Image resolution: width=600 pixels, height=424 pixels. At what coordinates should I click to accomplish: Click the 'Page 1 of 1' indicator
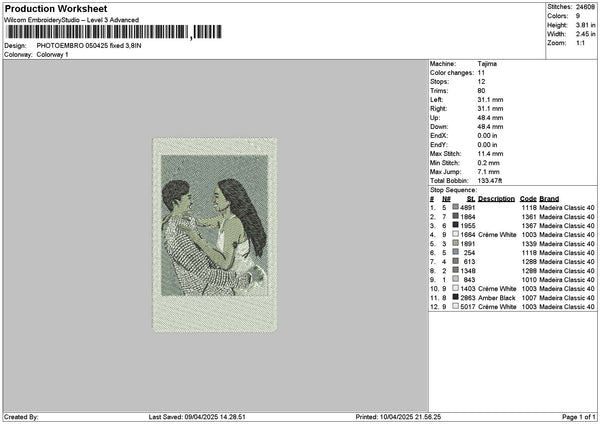click(x=579, y=417)
